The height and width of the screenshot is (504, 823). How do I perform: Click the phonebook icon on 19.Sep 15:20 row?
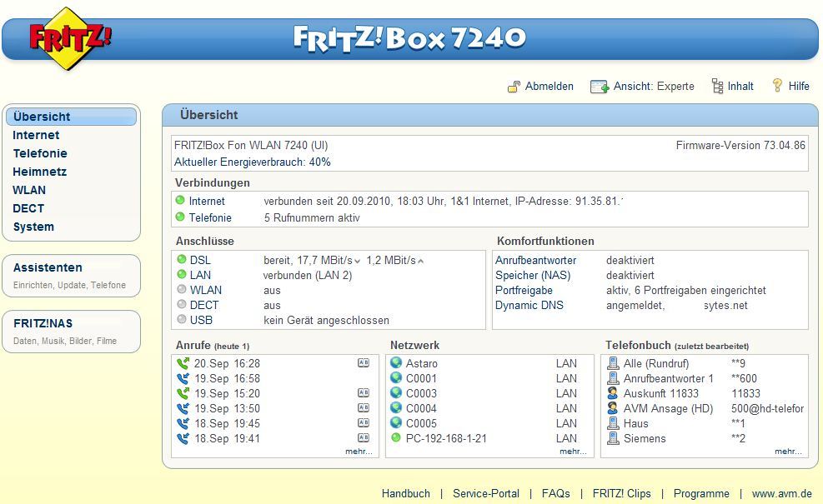point(364,393)
